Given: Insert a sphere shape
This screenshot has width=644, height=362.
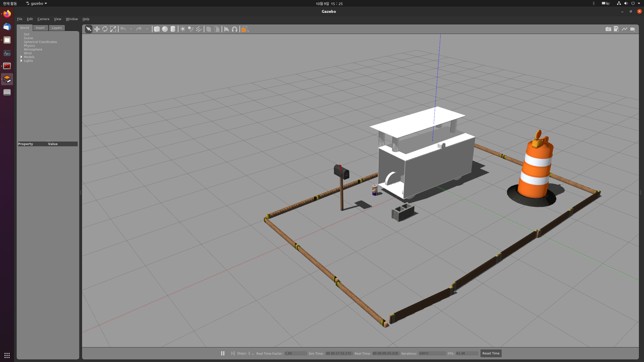Looking at the screenshot, I should [x=165, y=29].
